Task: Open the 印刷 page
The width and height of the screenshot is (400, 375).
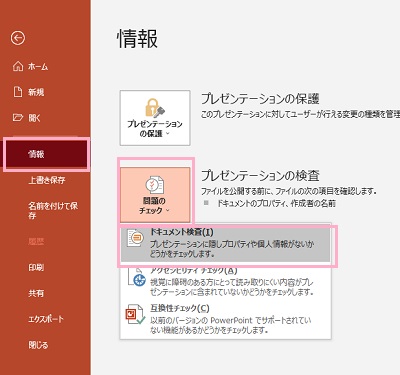Action: 36,267
